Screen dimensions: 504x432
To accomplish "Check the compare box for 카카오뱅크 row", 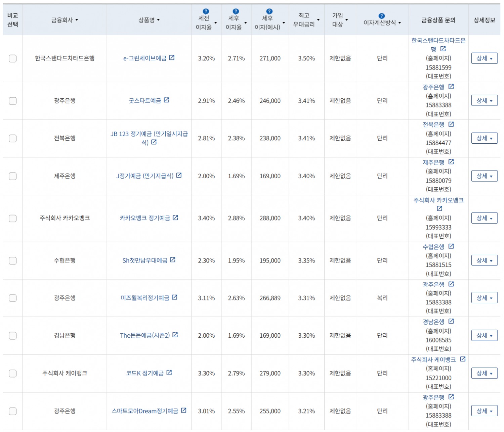I will point(13,219).
